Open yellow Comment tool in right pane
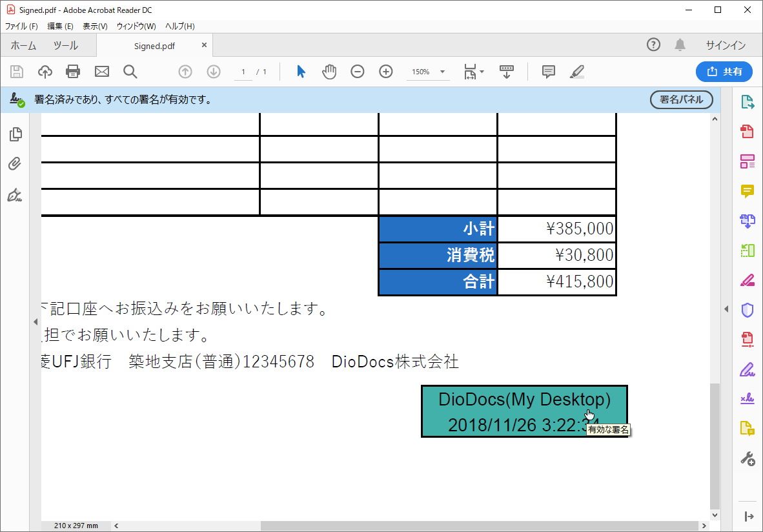The width and height of the screenshot is (763, 532). pos(748,191)
